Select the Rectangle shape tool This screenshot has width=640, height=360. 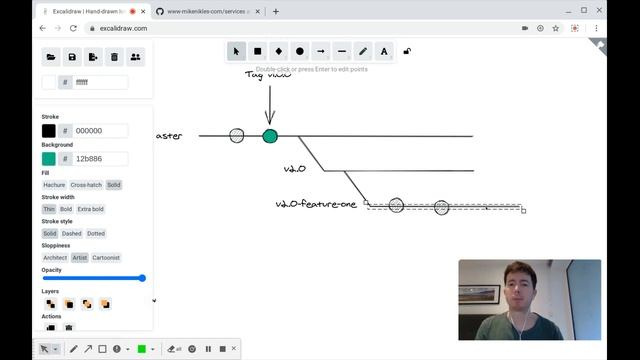coord(258,51)
